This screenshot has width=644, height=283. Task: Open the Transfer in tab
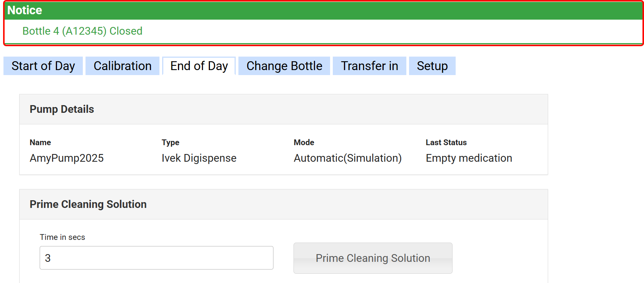[x=369, y=66]
